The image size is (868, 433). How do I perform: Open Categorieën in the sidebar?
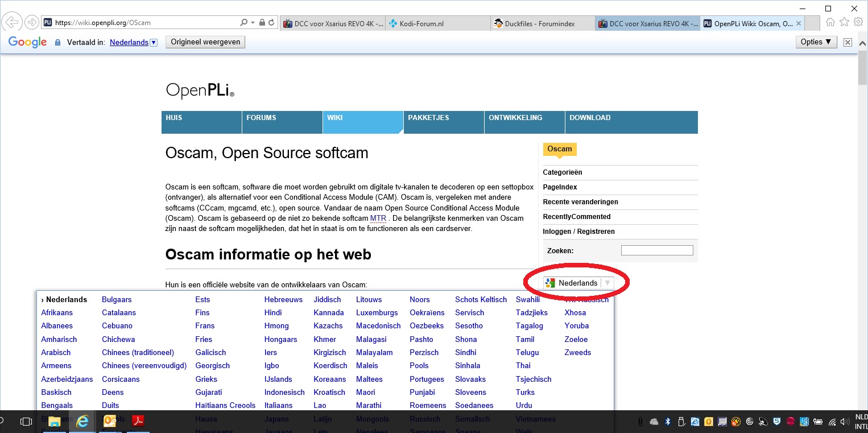[x=563, y=172]
